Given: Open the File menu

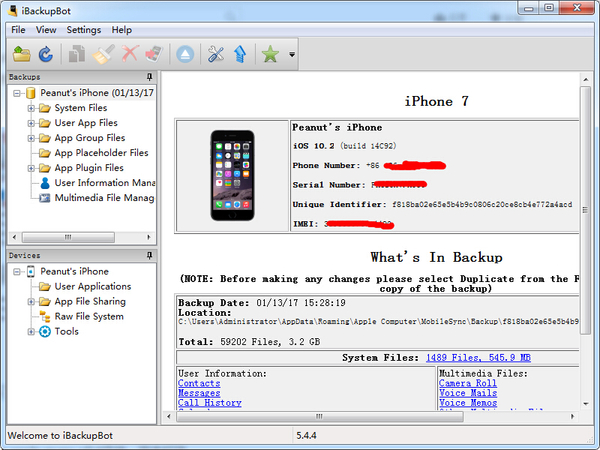Looking at the screenshot, I should coord(18,30).
